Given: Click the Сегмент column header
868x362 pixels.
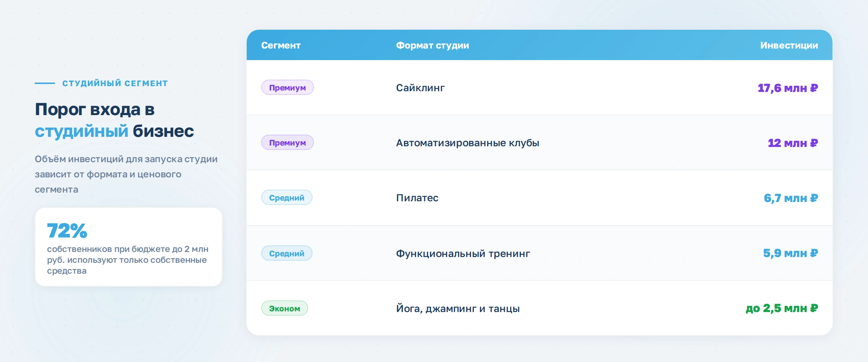Looking at the screenshot, I should click(x=281, y=45).
